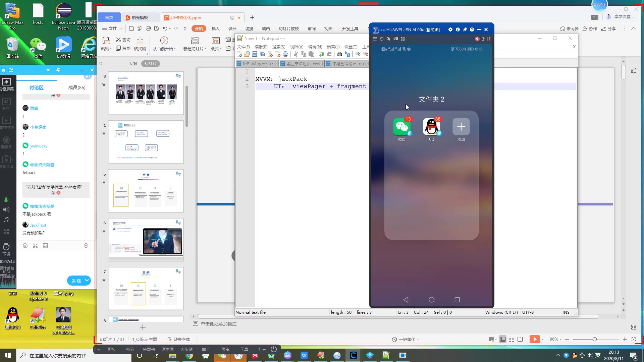The image size is (644, 362).
Task: Click the WPS print icon in quick toolbar
Action: 148,28
